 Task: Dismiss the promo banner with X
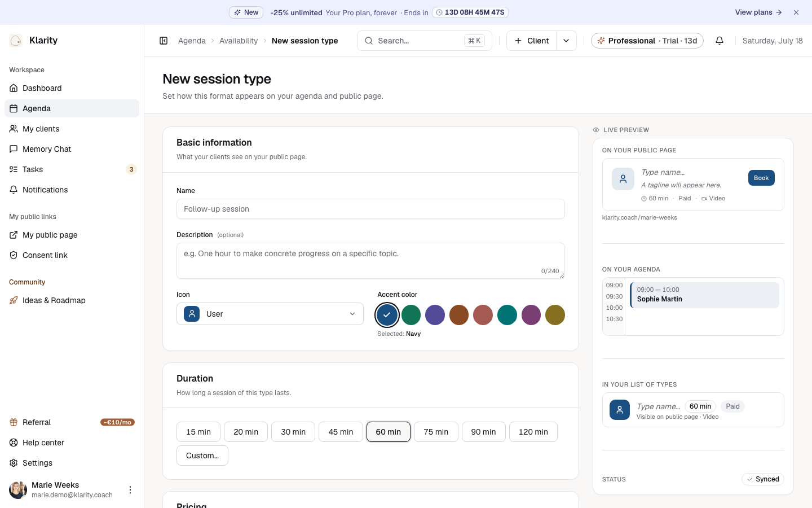pyautogui.click(x=796, y=12)
